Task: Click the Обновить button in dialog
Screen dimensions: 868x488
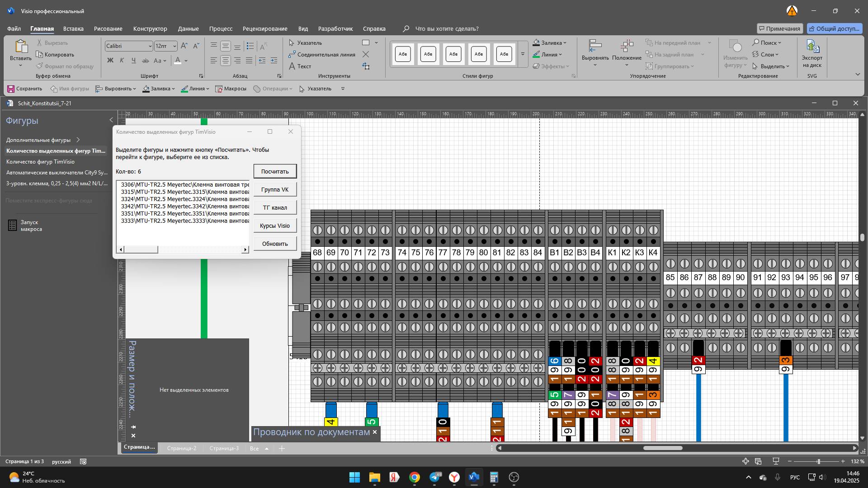Action: [x=275, y=244]
